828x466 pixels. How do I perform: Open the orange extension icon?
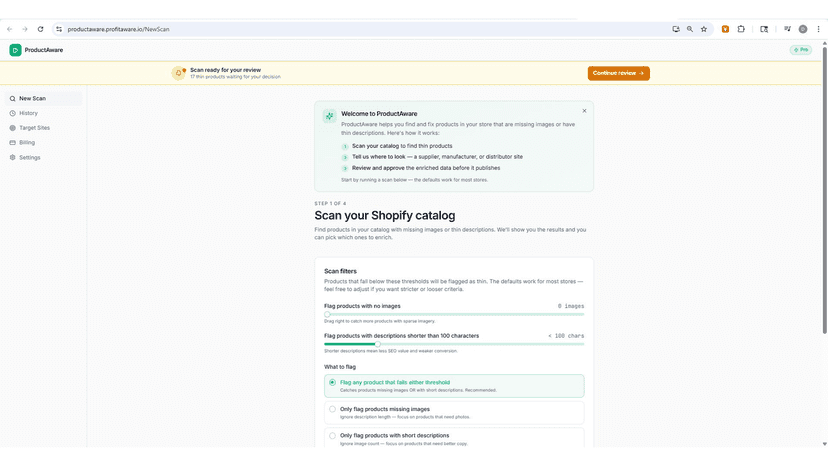pos(726,29)
